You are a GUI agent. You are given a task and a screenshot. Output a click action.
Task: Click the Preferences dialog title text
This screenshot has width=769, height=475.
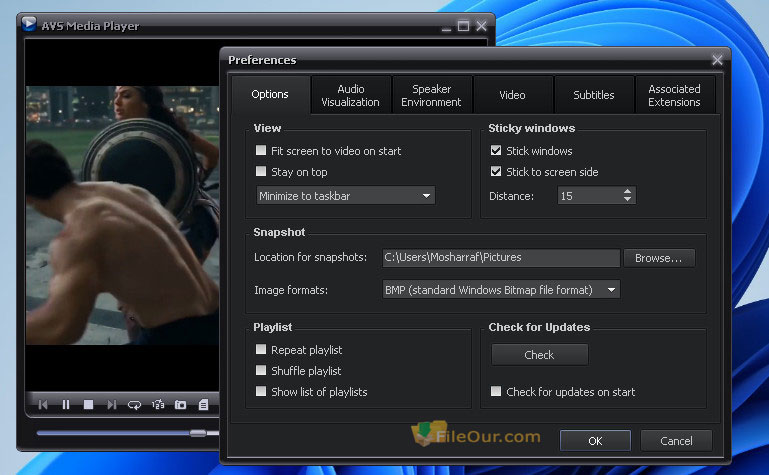(x=262, y=60)
